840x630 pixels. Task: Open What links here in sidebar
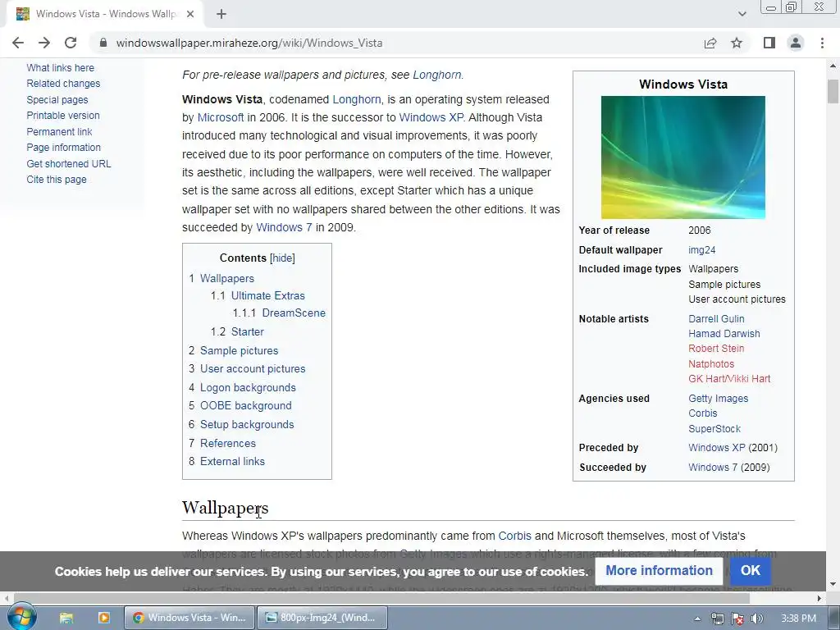click(60, 67)
